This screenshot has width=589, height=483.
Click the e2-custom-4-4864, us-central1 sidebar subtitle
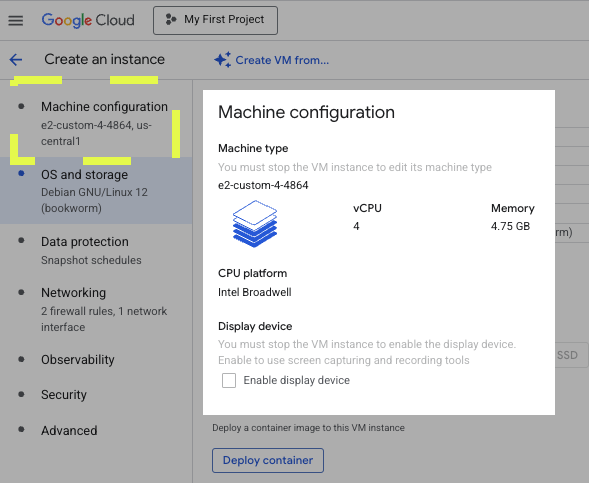point(97,133)
